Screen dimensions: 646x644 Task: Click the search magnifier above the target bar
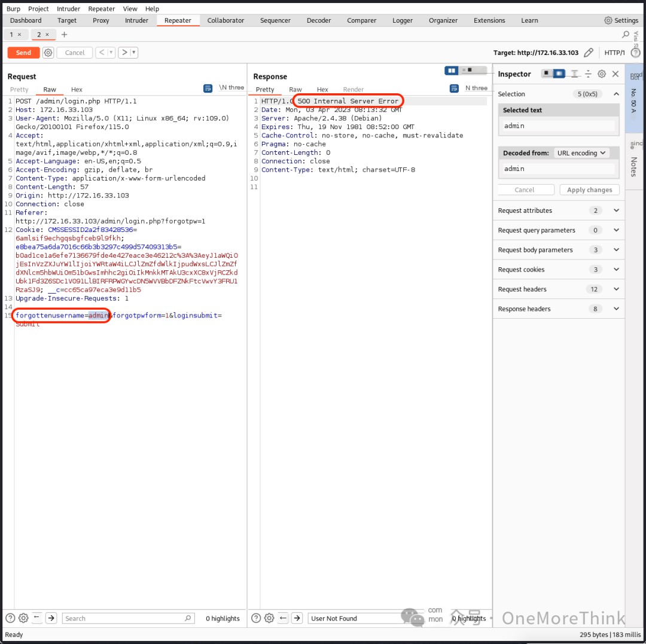coord(626,35)
